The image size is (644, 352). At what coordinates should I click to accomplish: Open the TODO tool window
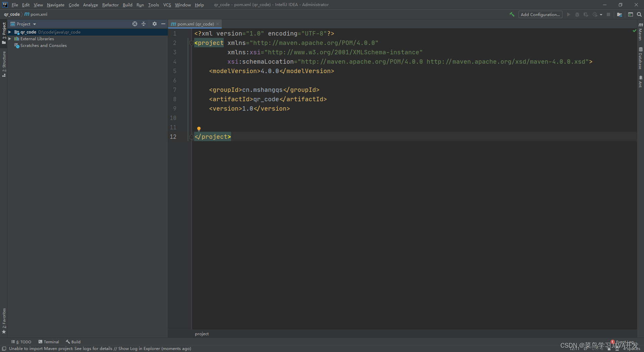(x=21, y=342)
